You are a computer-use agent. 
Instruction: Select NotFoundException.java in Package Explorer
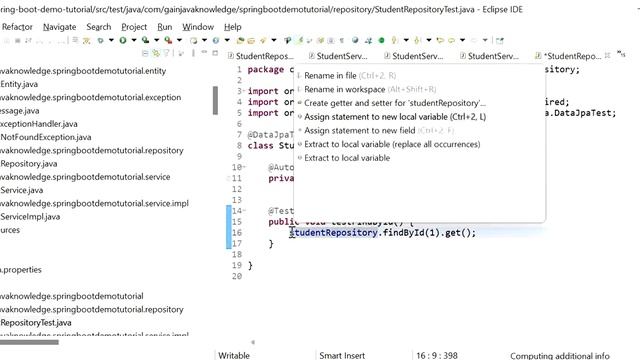pyautogui.click(x=46, y=137)
